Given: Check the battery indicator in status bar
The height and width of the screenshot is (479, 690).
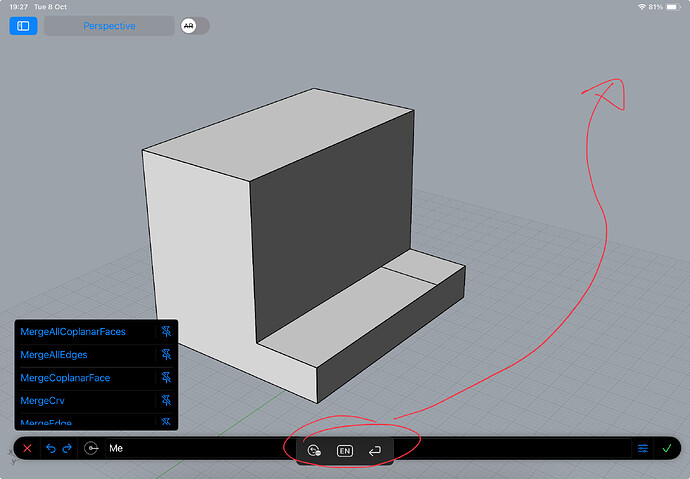Looking at the screenshot, I should [673, 7].
